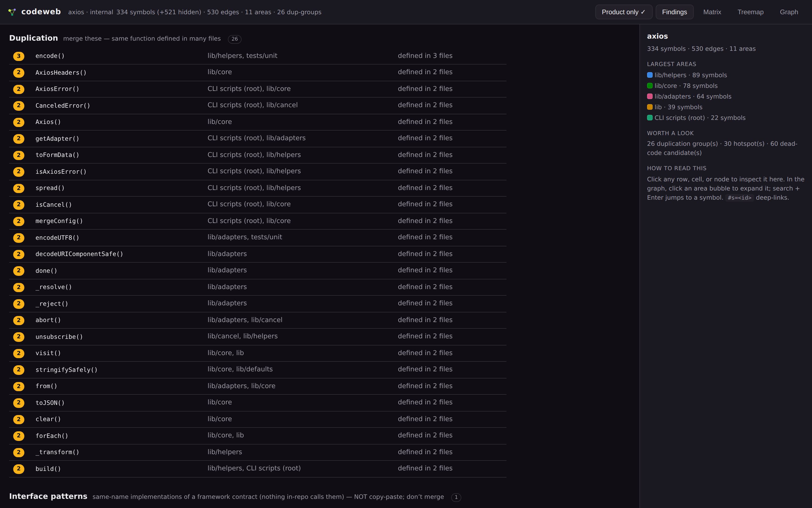This screenshot has height=508, width=812.
Task: Click the count badge beside mergeConfig()
Action: coord(19,221)
